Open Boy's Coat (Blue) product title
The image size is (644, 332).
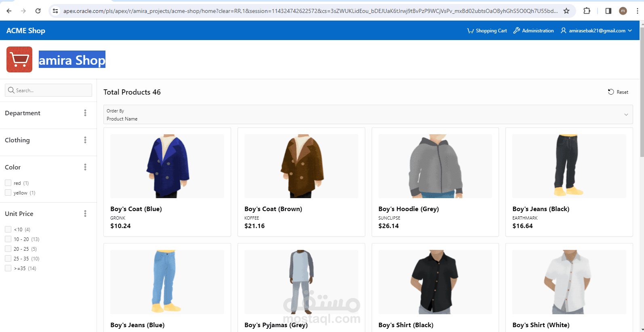pos(136,209)
